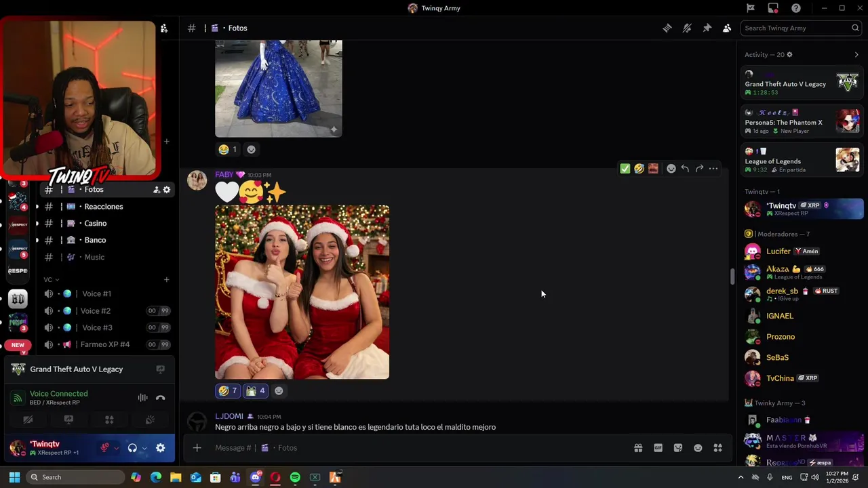Open the emoji picker in message bar
Image resolution: width=868 pixels, height=488 pixels.
698,448
